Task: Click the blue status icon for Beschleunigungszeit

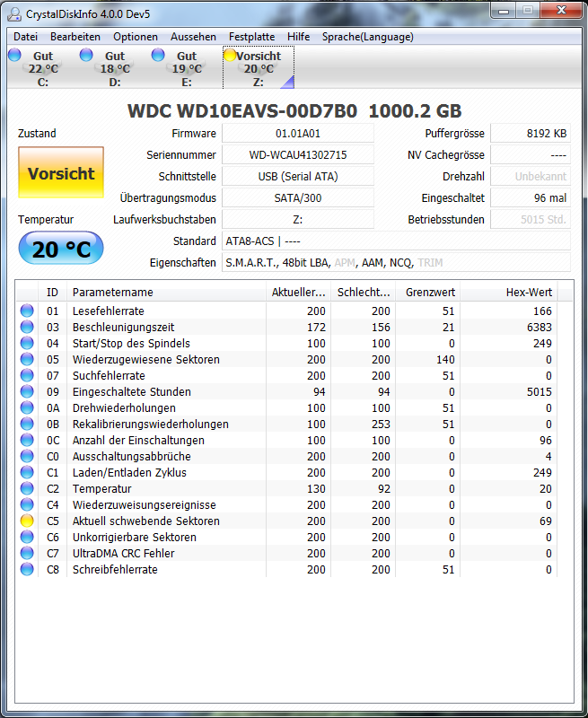Action: (27, 327)
